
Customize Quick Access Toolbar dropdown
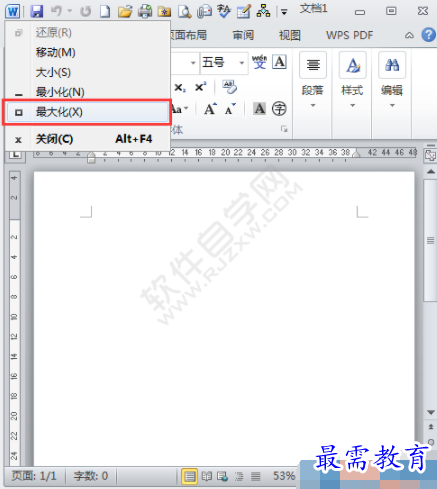click(284, 12)
